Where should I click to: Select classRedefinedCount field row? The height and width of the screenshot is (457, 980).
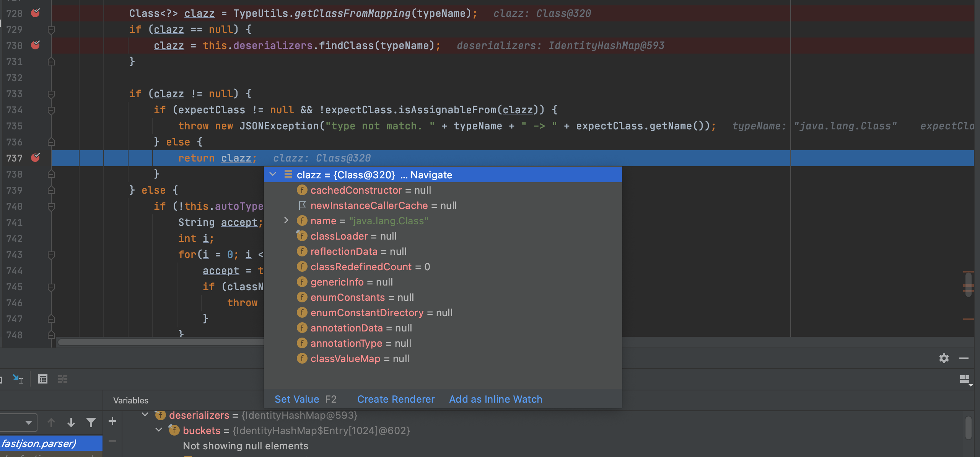click(x=443, y=267)
